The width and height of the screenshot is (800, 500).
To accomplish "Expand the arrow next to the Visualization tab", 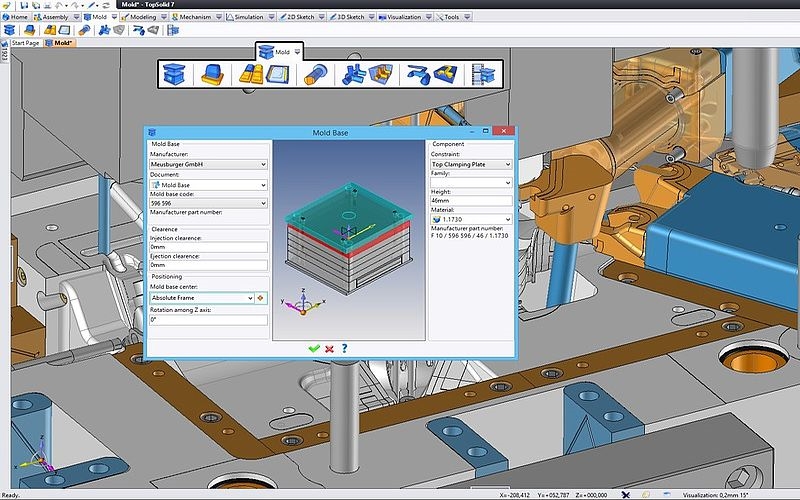I will pyautogui.click(x=429, y=17).
